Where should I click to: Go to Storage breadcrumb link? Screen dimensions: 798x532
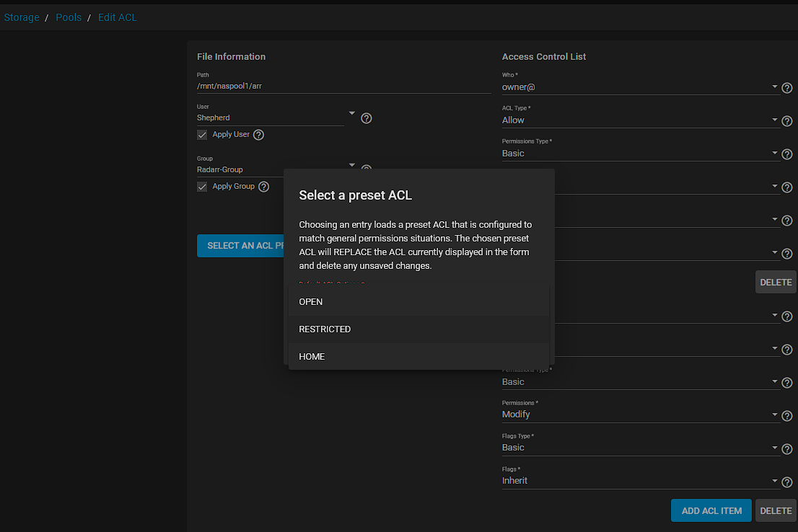pyautogui.click(x=22, y=17)
